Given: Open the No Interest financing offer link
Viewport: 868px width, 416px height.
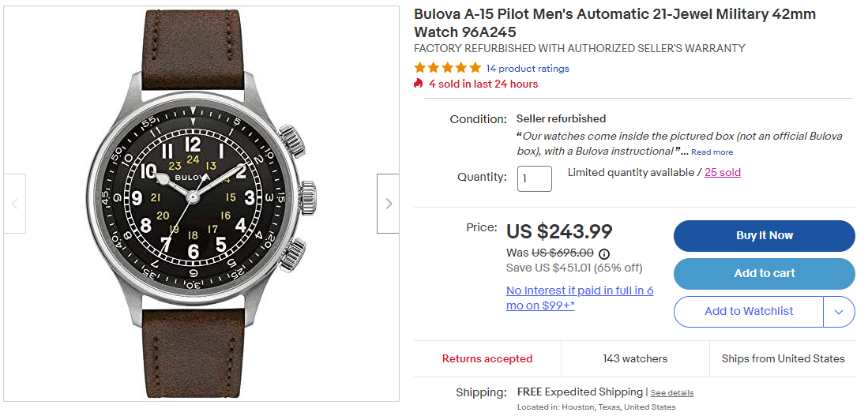Looking at the screenshot, I should click(579, 298).
